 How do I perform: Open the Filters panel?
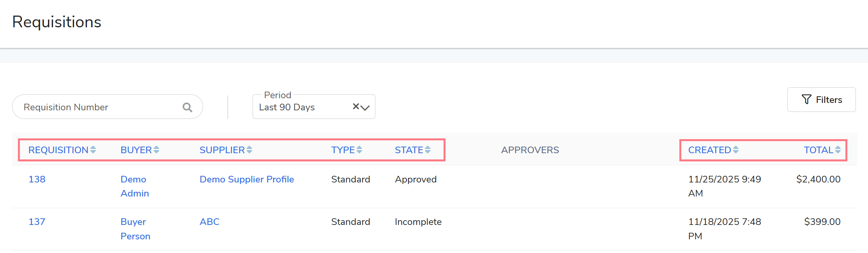click(x=821, y=100)
